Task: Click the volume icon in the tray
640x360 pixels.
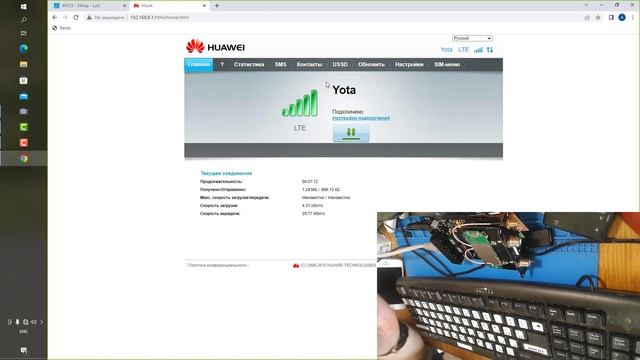Action: 34,322
